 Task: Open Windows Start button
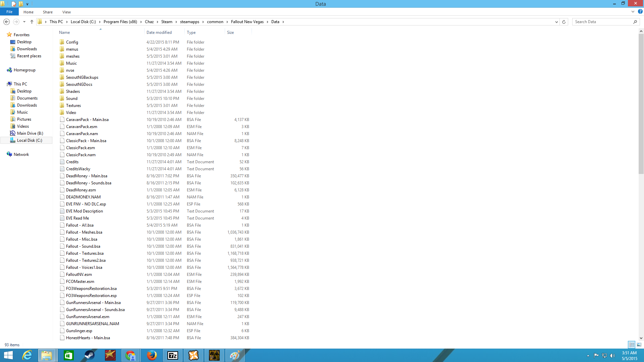[8, 355]
